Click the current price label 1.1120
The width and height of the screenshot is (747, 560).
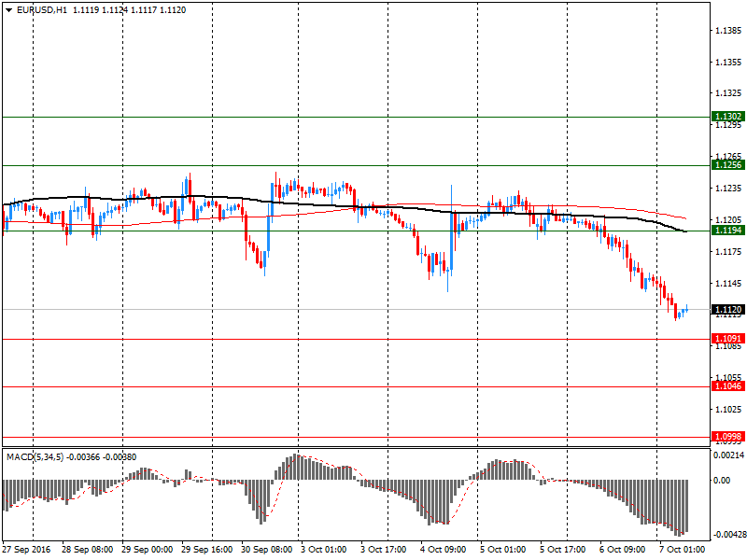click(728, 310)
